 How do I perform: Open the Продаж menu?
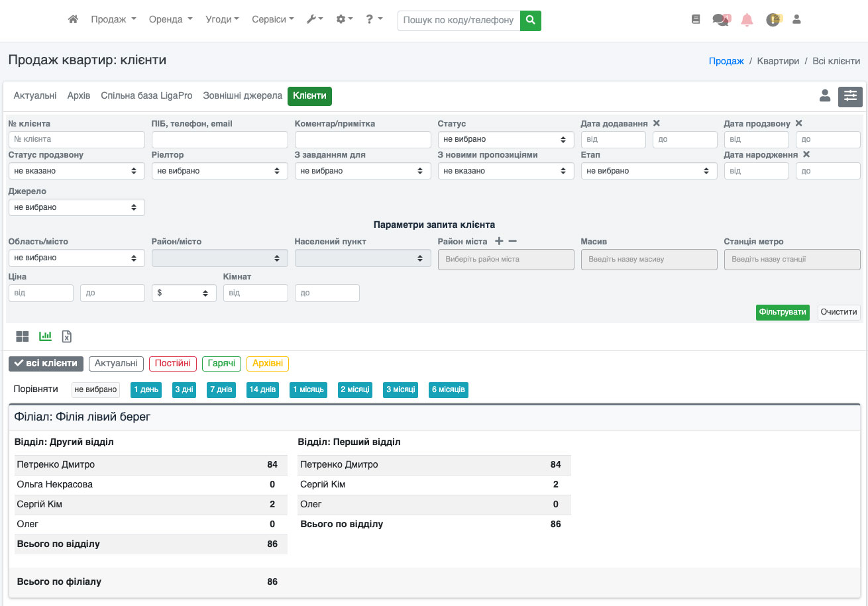(x=113, y=20)
